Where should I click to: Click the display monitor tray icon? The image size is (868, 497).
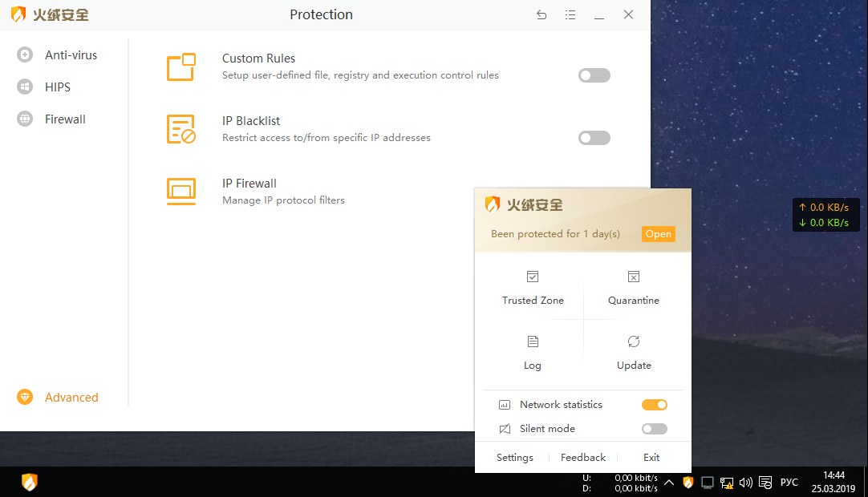coord(708,483)
